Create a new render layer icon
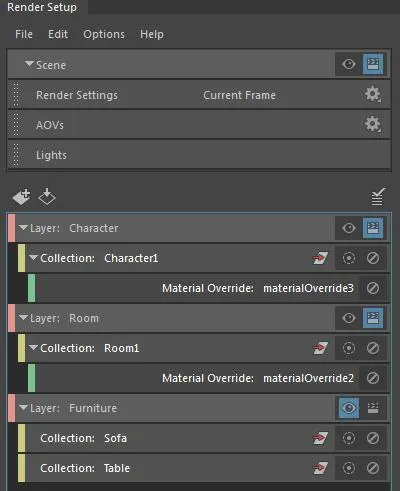The width and height of the screenshot is (400, 491). (21, 197)
